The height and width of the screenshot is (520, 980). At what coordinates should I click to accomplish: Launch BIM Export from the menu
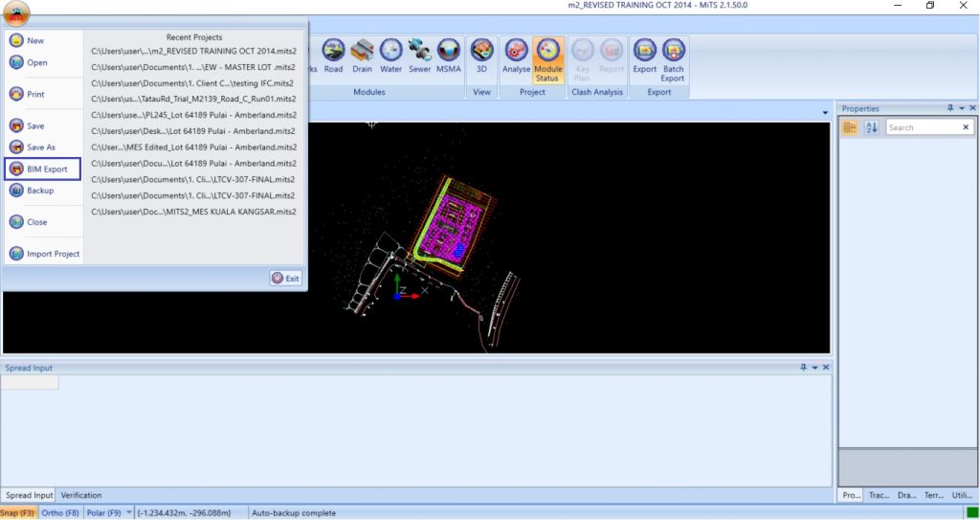(x=42, y=169)
